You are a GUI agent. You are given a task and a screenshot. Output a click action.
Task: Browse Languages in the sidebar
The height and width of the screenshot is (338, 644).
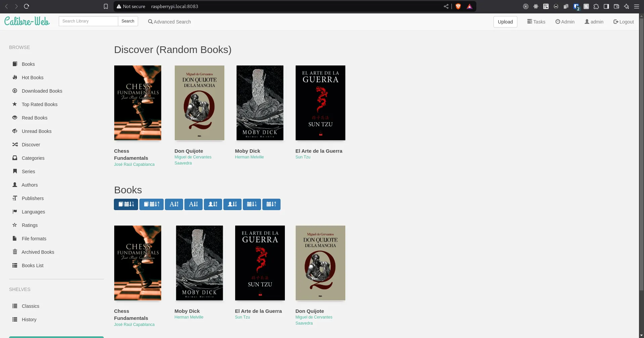pyautogui.click(x=33, y=212)
